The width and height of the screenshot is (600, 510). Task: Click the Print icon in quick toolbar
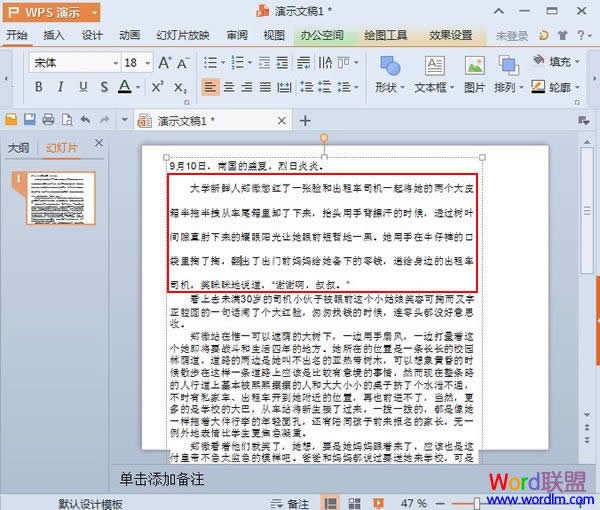coord(48,120)
